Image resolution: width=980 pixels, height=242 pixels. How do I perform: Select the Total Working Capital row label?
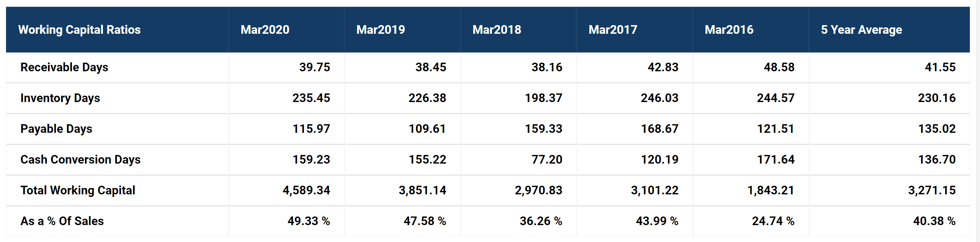coord(78,190)
